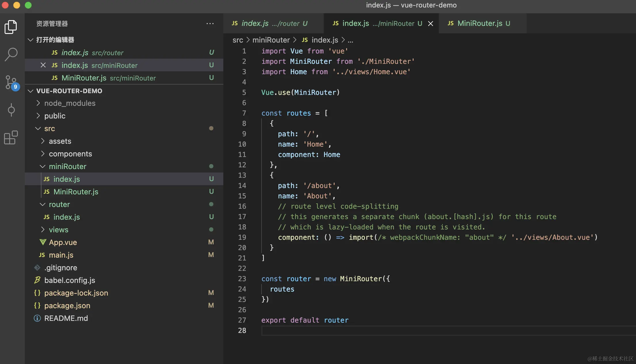The height and width of the screenshot is (364, 636).
Task: Click miniRouter in the breadcrumb path
Action: 271,40
